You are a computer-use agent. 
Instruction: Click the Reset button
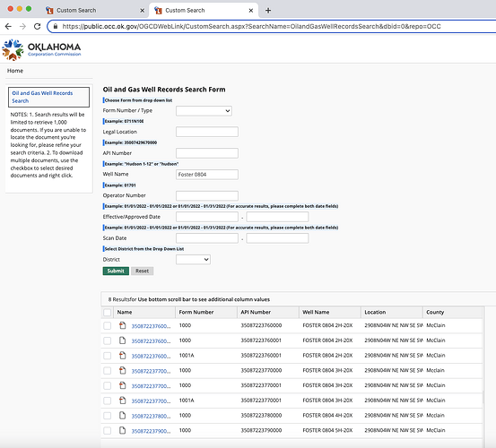click(142, 271)
